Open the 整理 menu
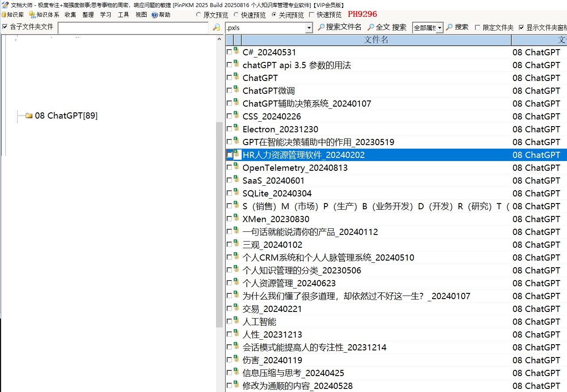 tap(88, 15)
